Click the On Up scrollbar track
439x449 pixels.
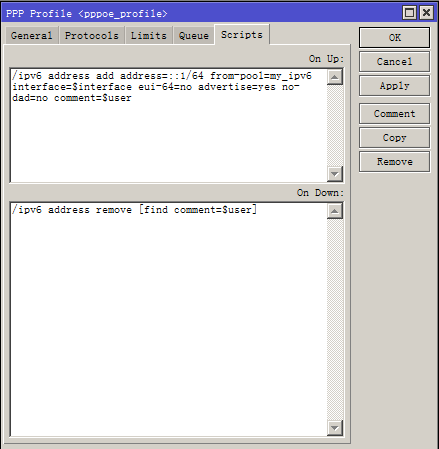pyautogui.click(x=335, y=126)
